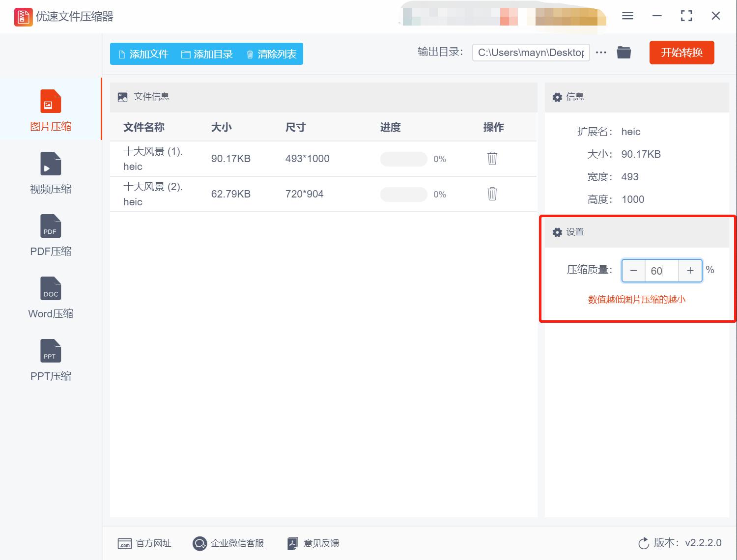Start conversion with 开始转换 button

[x=681, y=53]
